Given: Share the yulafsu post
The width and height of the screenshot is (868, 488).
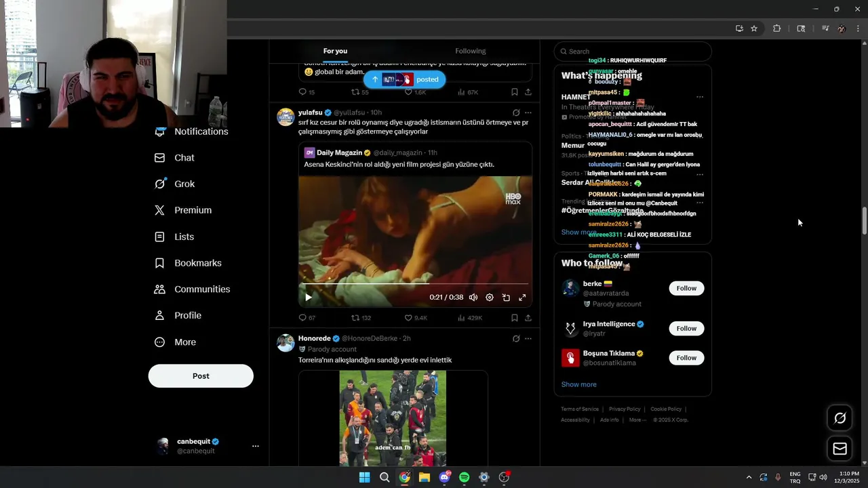Looking at the screenshot, I should [x=528, y=317].
